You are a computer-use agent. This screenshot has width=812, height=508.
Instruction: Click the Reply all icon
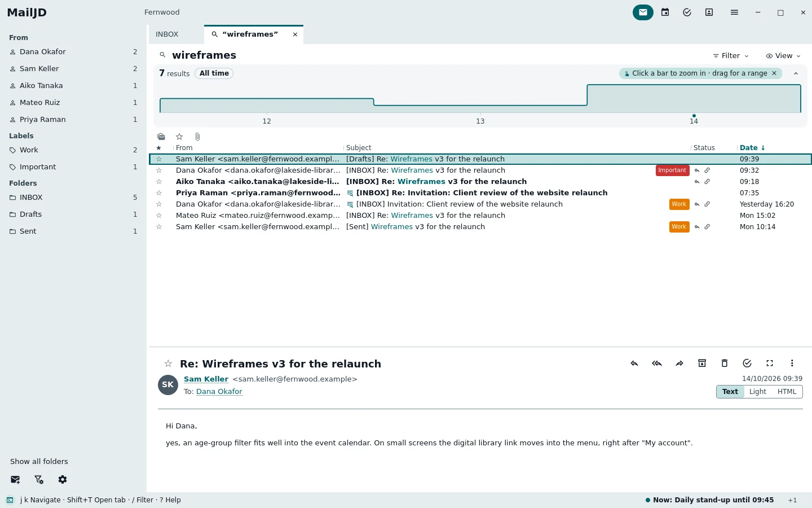(x=657, y=364)
